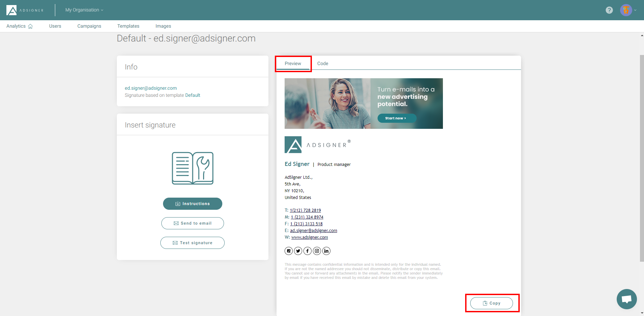The height and width of the screenshot is (316, 644).
Task: Select the Preview tab
Action: click(293, 63)
